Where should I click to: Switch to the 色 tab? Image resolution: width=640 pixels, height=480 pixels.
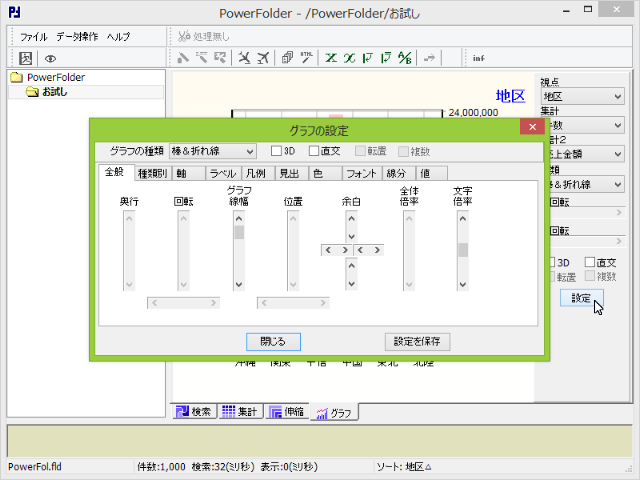(325, 173)
